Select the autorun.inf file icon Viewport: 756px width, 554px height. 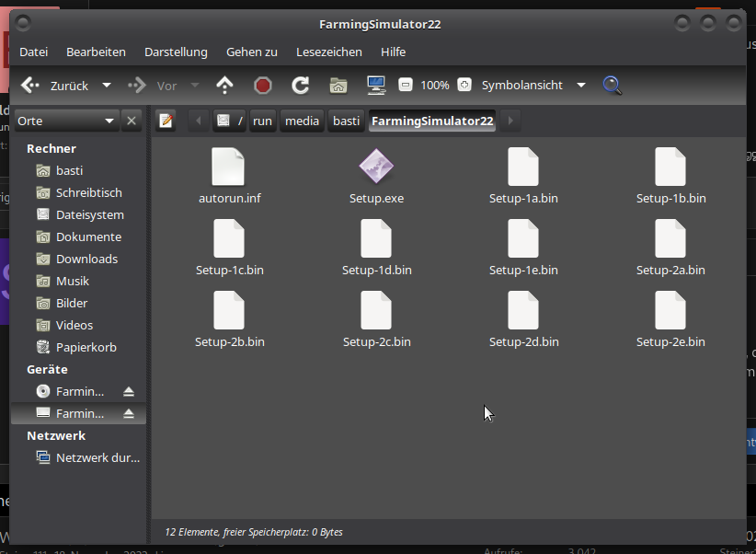click(228, 167)
